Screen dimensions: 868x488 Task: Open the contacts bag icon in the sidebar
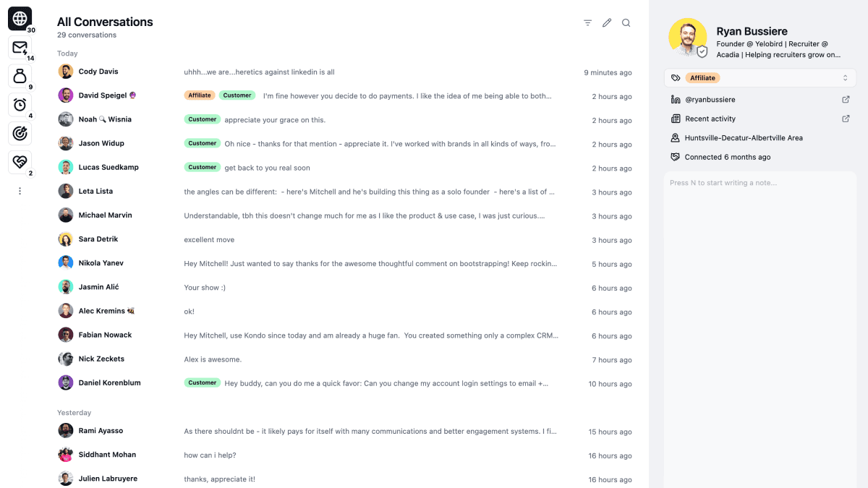(x=20, y=76)
